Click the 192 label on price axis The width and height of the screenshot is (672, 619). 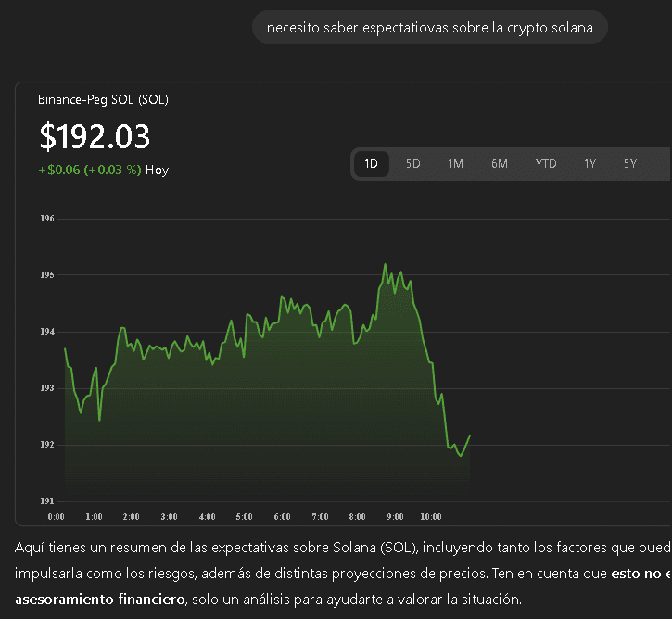(x=47, y=445)
